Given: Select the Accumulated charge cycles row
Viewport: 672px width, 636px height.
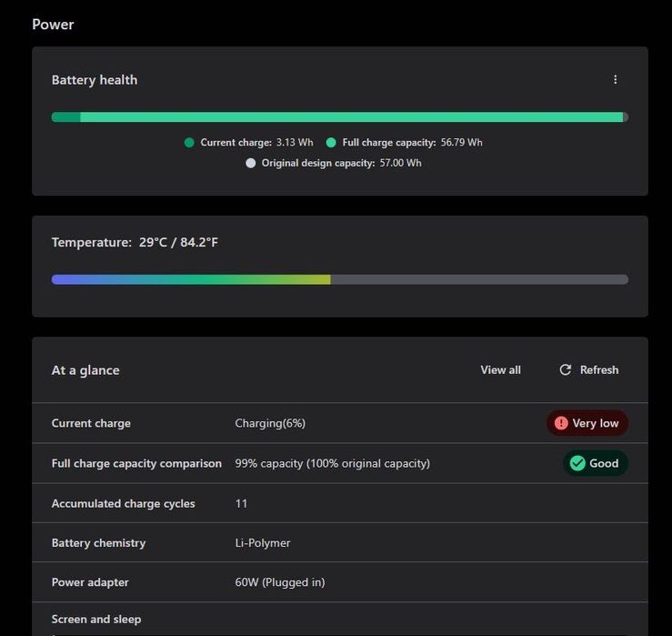Looking at the screenshot, I should pyautogui.click(x=123, y=503).
